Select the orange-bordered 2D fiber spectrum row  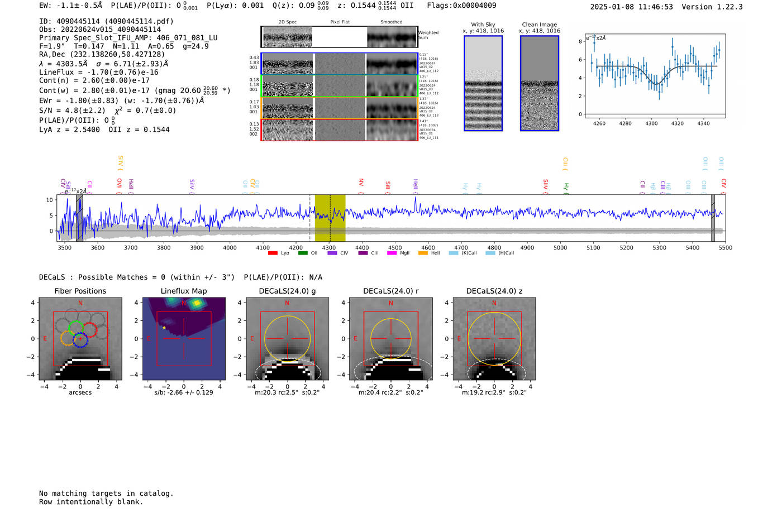coord(339,108)
